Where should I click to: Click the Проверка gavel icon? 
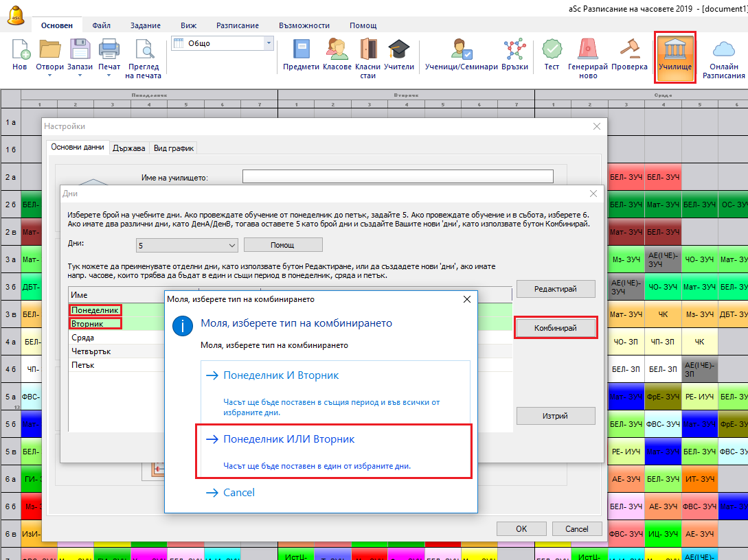click(x=629, y=50)
